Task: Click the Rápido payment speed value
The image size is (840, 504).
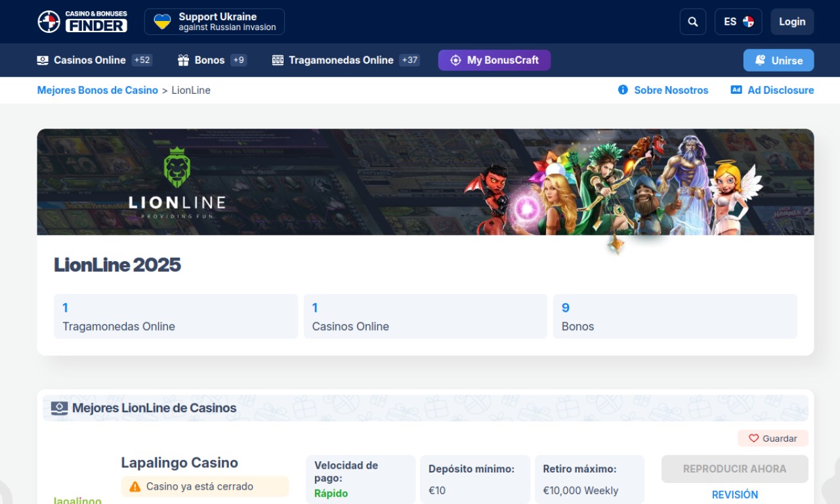Action: click(x=331, y=493)
